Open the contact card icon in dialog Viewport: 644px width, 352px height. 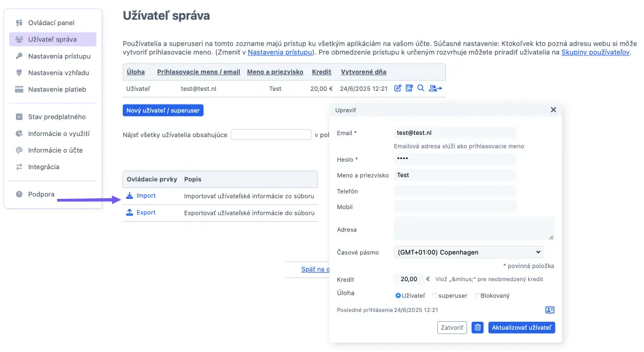point(550,310)
